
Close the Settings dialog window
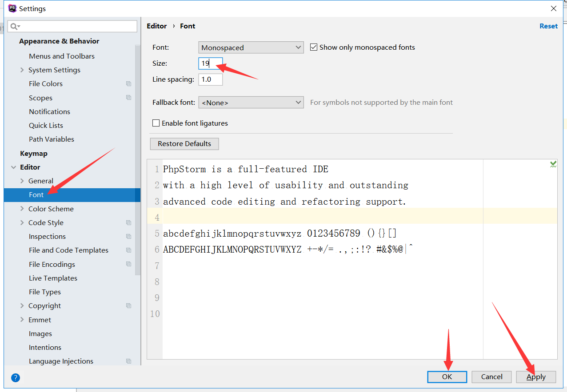[554, 8]
